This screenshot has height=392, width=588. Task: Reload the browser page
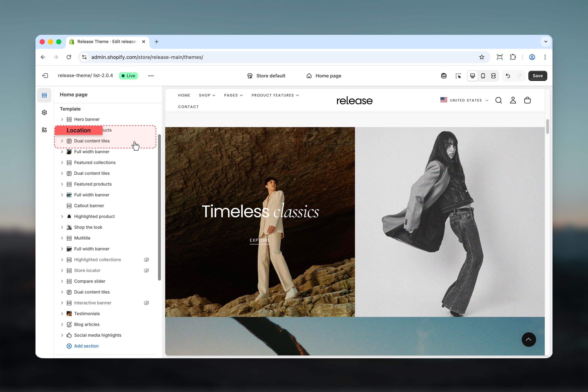69,57
